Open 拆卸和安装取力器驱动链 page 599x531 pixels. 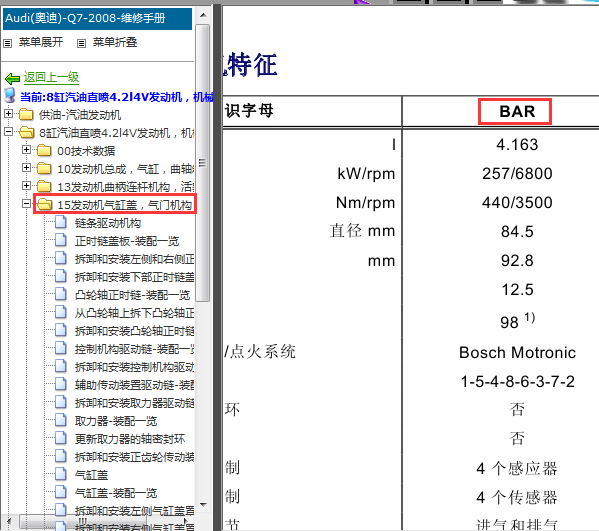pyautogui.click(x=134, y=403)
